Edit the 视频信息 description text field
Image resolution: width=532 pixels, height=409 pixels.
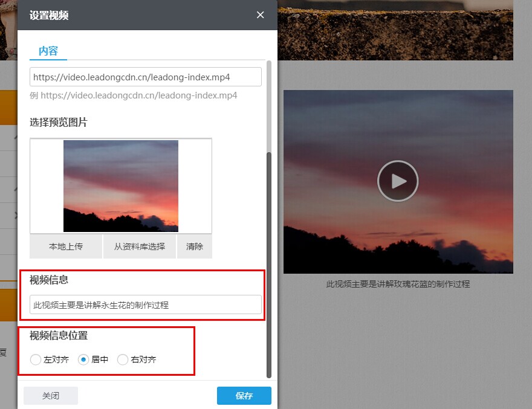[x=144, y=305]
